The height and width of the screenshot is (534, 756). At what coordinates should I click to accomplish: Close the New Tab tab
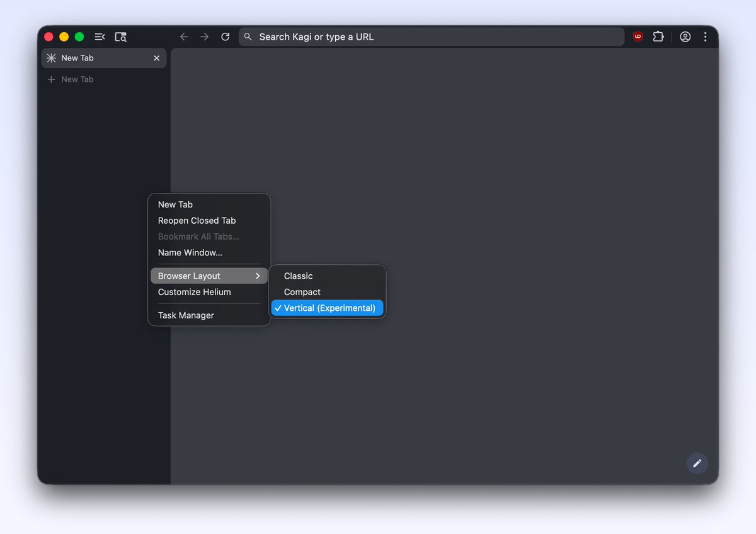point(157,58)
